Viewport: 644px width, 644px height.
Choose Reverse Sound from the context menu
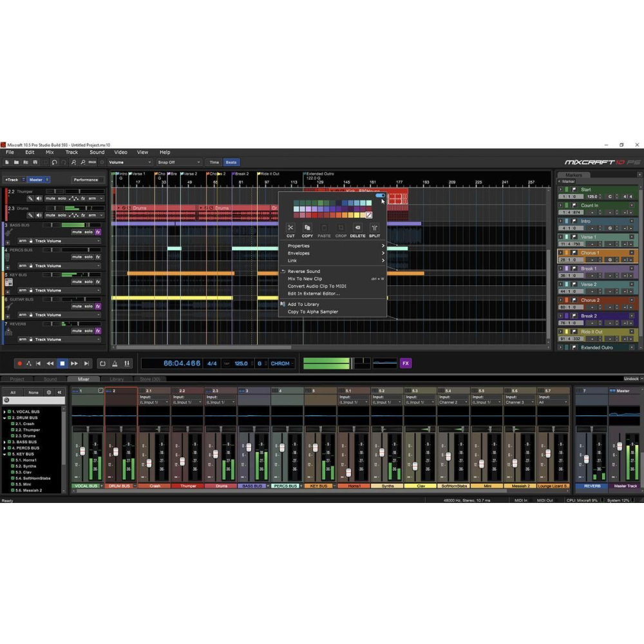(x=304, y=271)
